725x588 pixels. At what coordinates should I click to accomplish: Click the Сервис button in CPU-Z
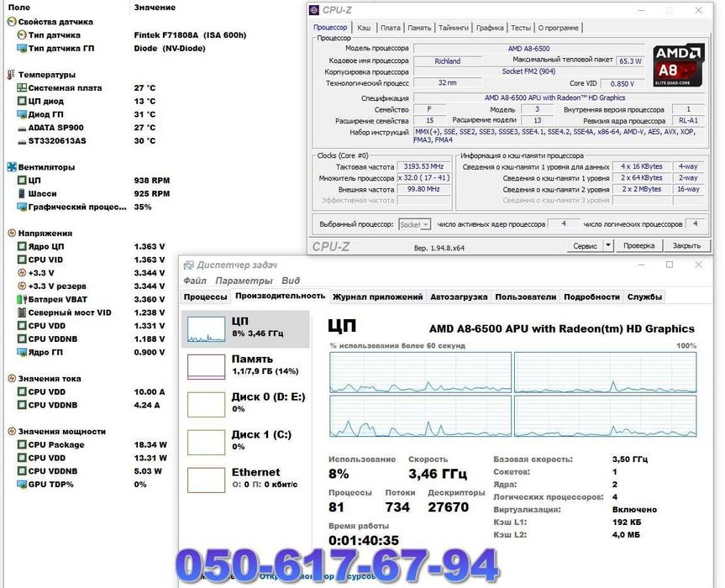(x=585, y=245)
